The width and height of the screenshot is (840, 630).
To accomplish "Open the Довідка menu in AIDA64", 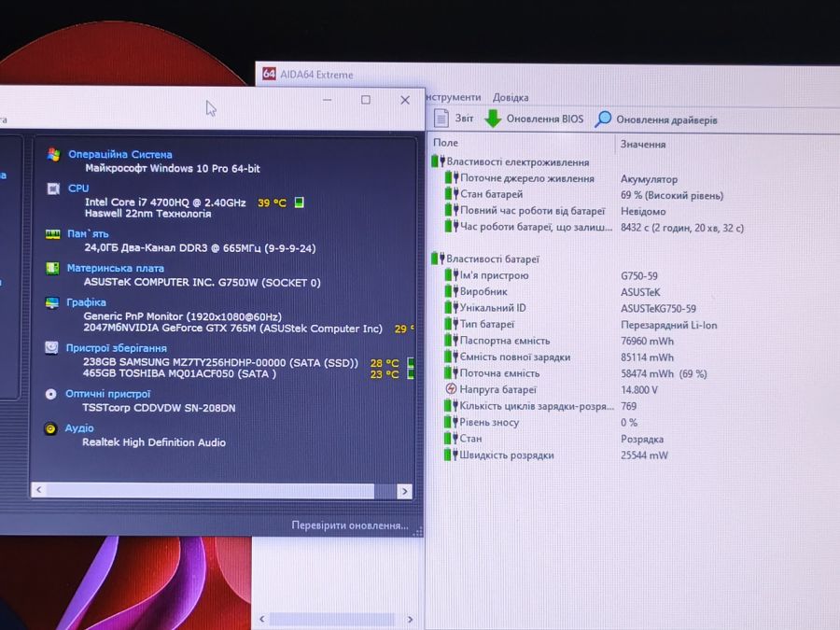I will click(511, 97).
